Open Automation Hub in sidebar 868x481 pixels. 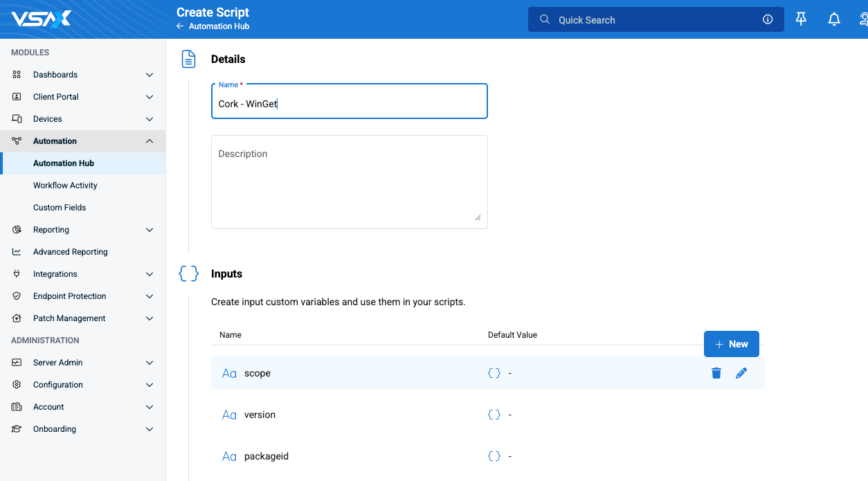(83, 163)
